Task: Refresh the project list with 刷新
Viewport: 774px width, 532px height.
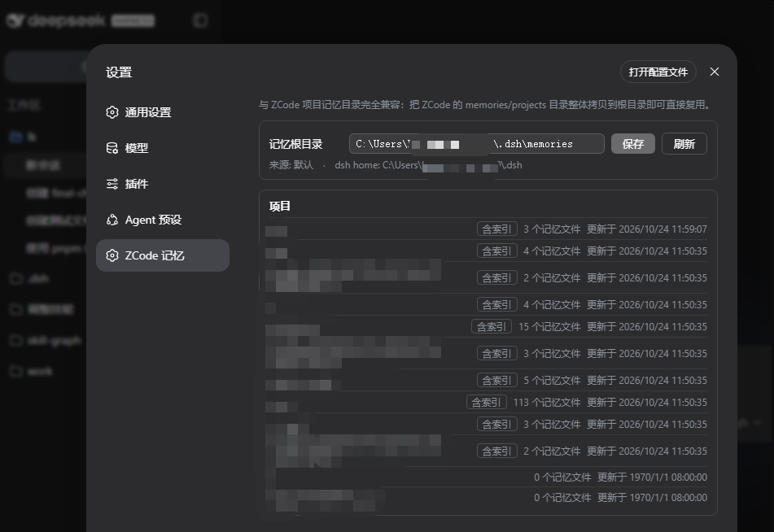Action: [x=684, y=144]
